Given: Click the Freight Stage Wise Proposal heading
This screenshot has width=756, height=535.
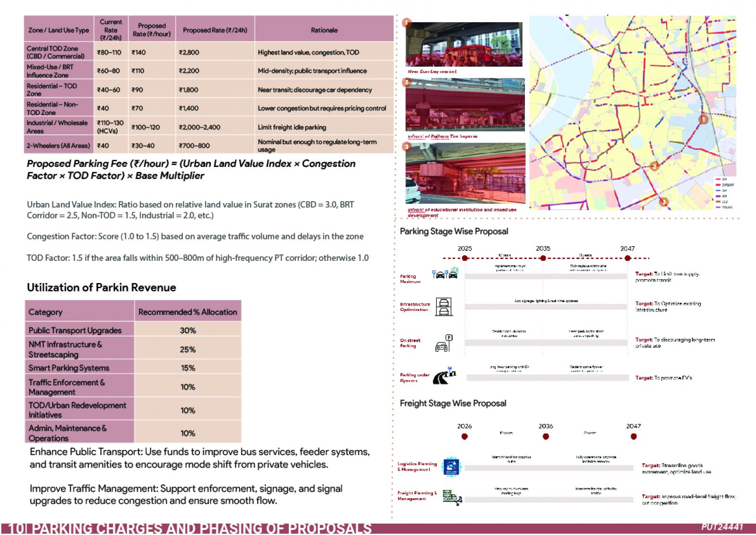Looking at the screenshot, I should click(453, 403).
